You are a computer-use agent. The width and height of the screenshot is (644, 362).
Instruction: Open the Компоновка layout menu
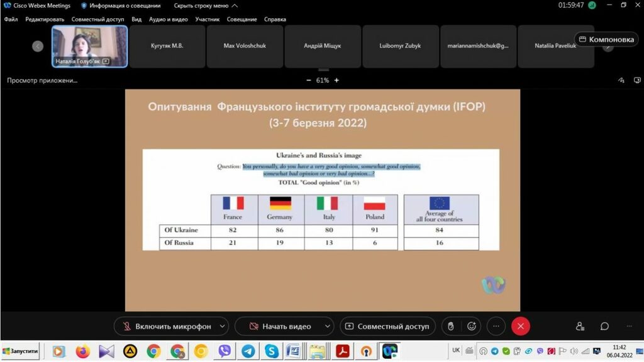pyautogui.click(x=606, y=40)
